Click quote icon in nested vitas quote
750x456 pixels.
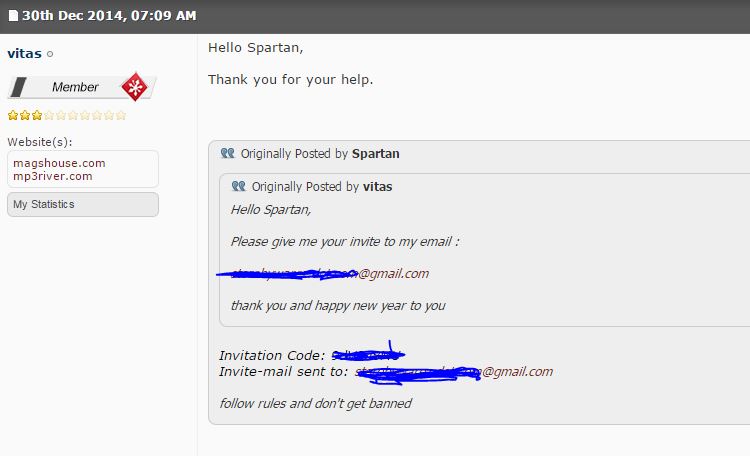(x=238, y=186)
